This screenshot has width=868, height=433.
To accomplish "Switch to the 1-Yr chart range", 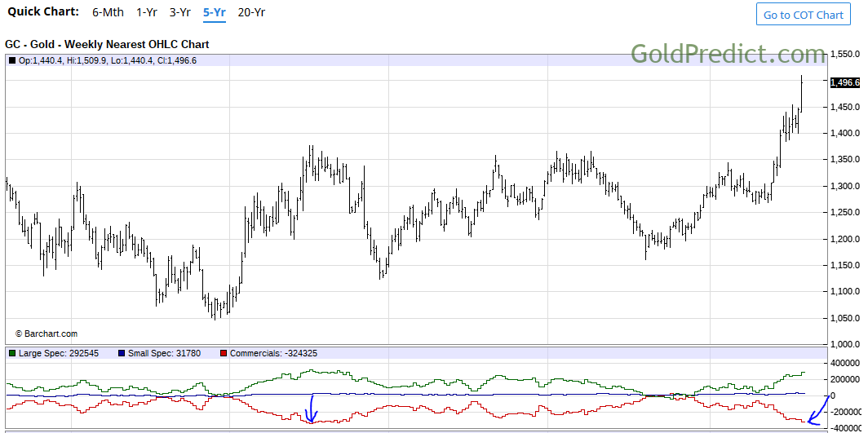I will tap(147, 12).
